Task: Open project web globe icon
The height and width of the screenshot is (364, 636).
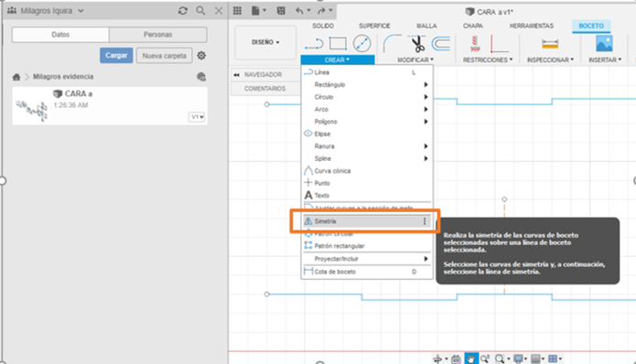Action: (x=201, y=77)
